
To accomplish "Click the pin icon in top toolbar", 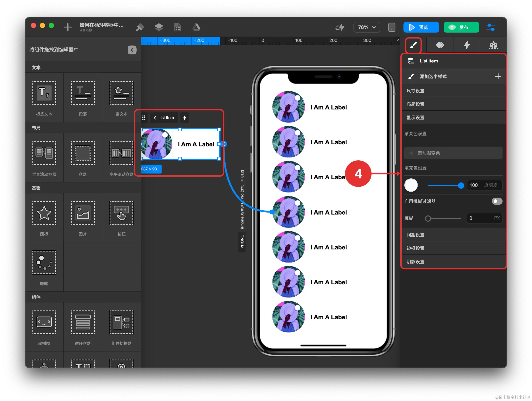I will 140,27.
